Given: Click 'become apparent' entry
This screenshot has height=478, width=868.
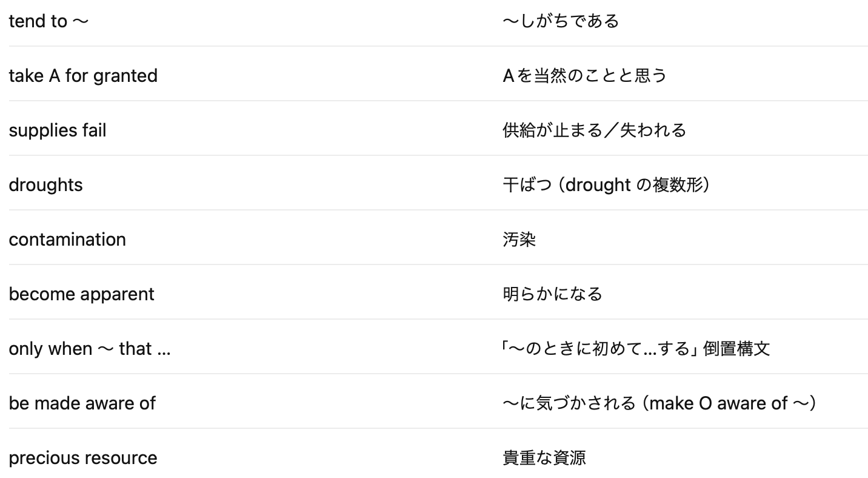Looking at the screenshot, I should pos(81,294).
